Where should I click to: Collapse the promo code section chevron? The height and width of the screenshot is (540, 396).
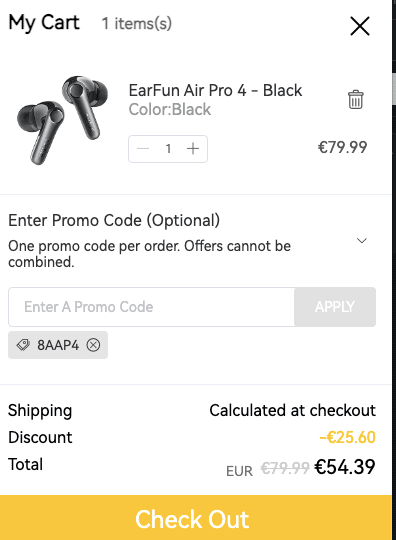362,240
